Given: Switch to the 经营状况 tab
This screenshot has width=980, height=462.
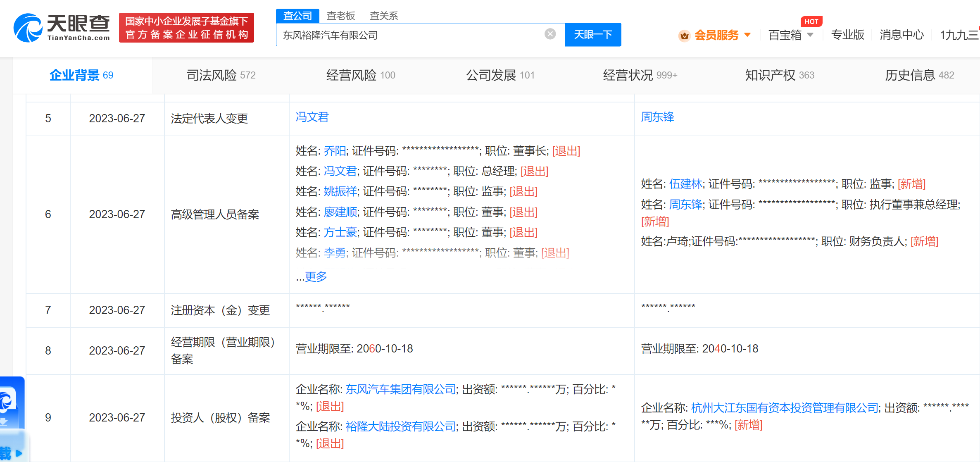Looking at the screenshot, I should [640, 75].
